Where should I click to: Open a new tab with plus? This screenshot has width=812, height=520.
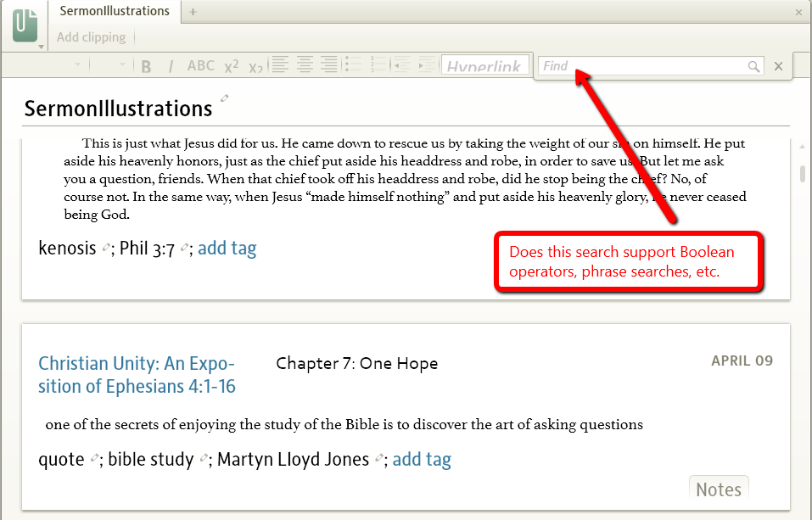pos(193,12)
